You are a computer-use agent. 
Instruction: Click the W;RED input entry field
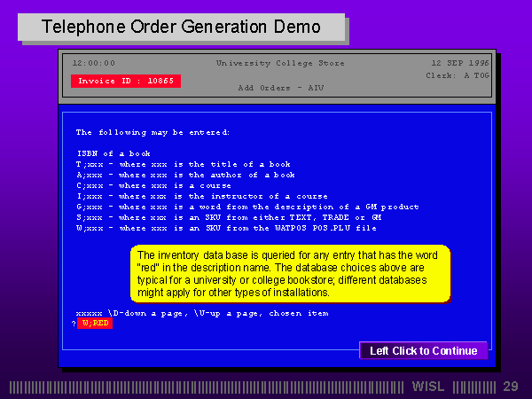pos(96,324)
